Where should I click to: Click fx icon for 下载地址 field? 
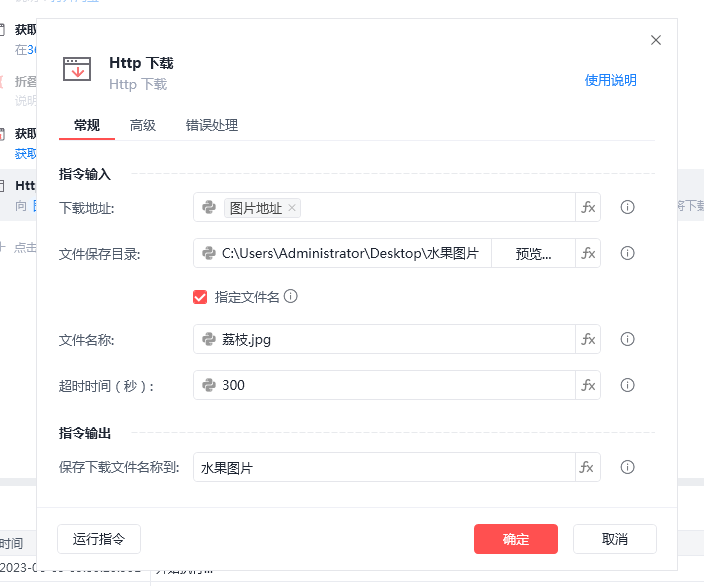click(588, 207)
